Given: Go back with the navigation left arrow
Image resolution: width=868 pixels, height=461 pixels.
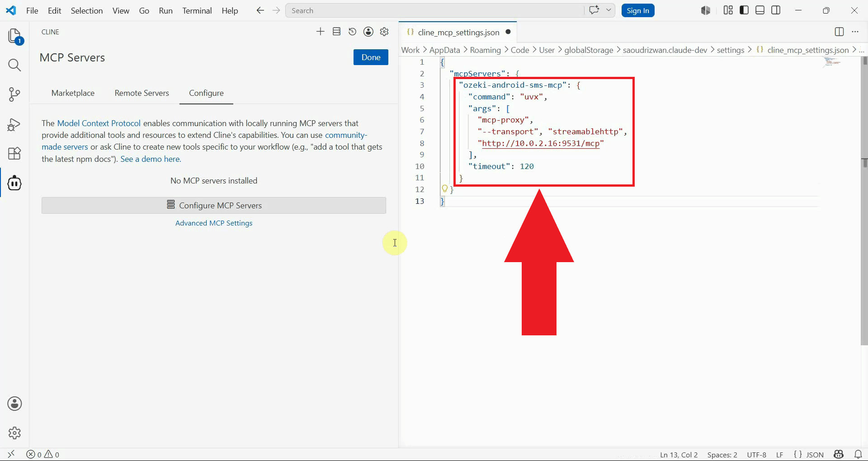Looking at the screenshot, I should pos(260,10).
